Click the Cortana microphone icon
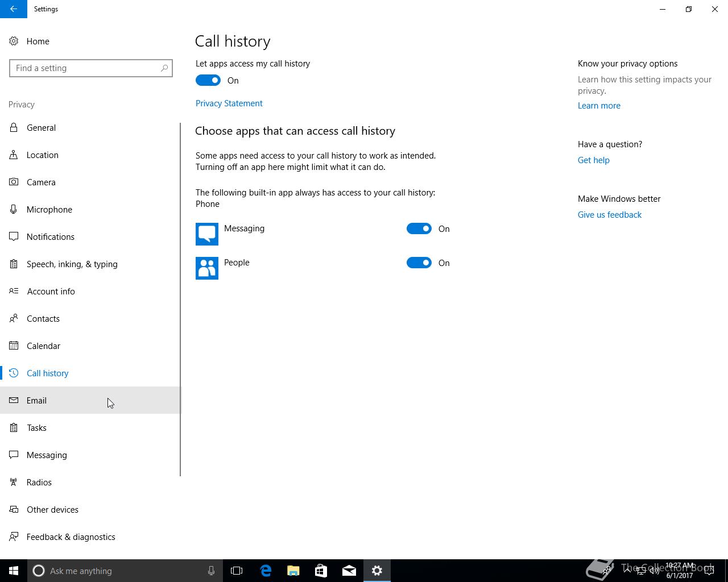Screen dimensions: 728x582 pos(211,571)
